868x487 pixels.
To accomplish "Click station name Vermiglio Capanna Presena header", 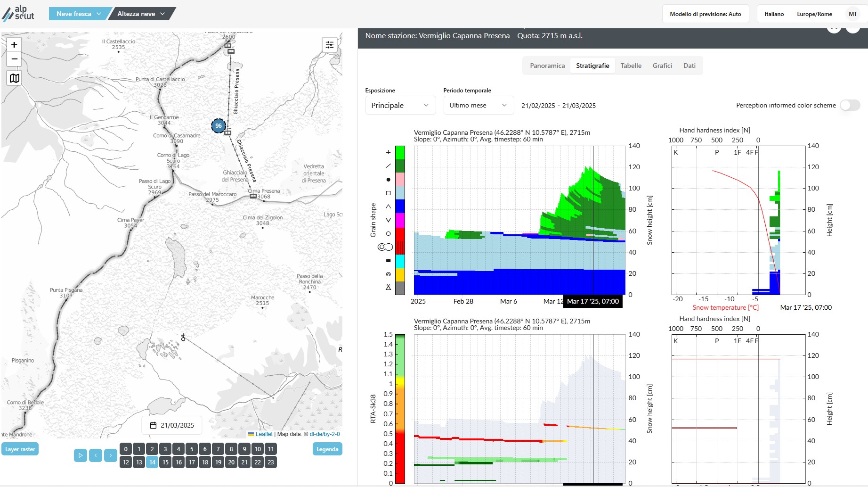I will pos(438,36).
